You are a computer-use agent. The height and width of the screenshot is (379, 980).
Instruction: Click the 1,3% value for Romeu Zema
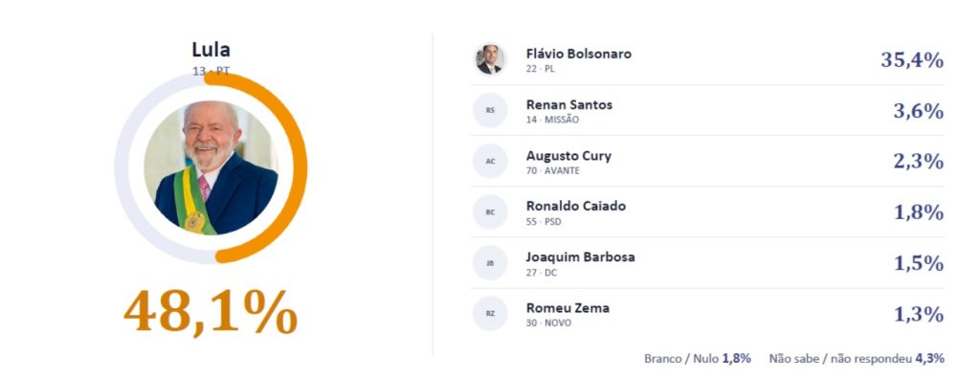pyautogui.click(x=918, y=315)
